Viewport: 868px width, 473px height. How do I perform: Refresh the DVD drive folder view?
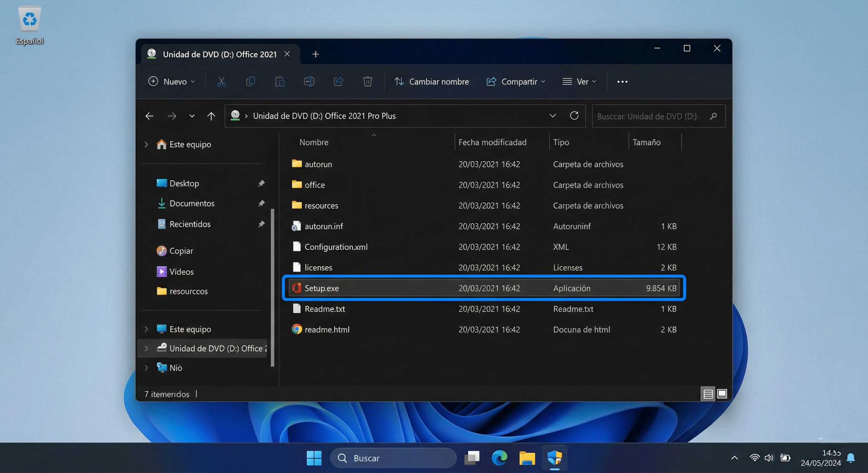pyautogui.click(x=574, y=116)
